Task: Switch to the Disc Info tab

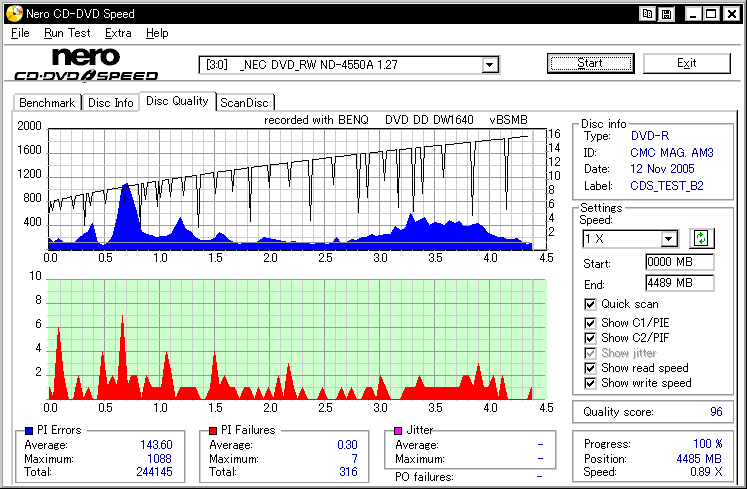Action: click(x=111, y=103)
